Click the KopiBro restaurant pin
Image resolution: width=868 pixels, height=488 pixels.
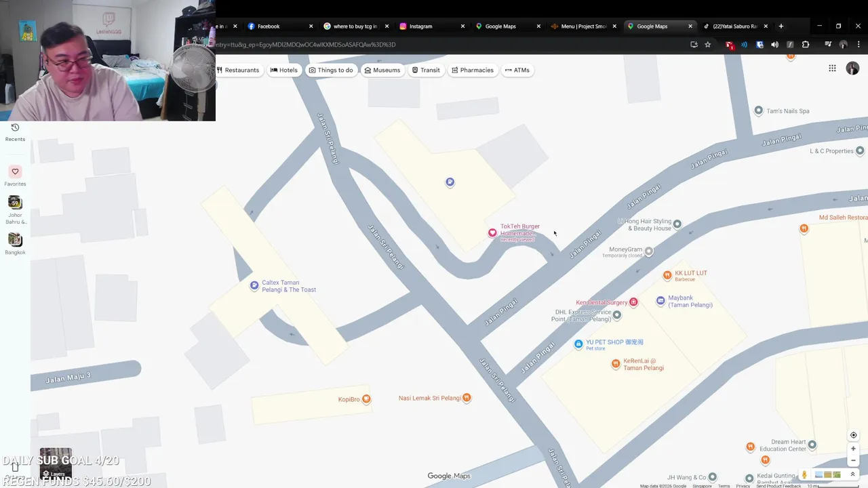click(x=366, y=399)
